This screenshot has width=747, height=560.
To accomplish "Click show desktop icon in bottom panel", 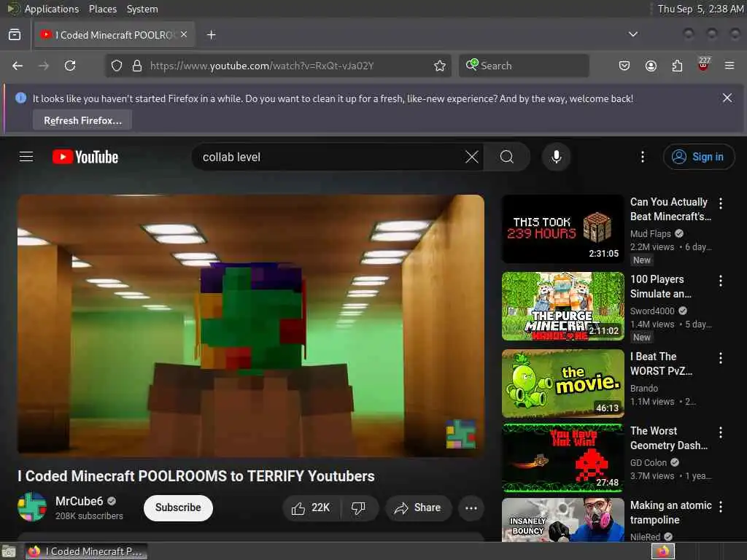I will tap(9, 551).
